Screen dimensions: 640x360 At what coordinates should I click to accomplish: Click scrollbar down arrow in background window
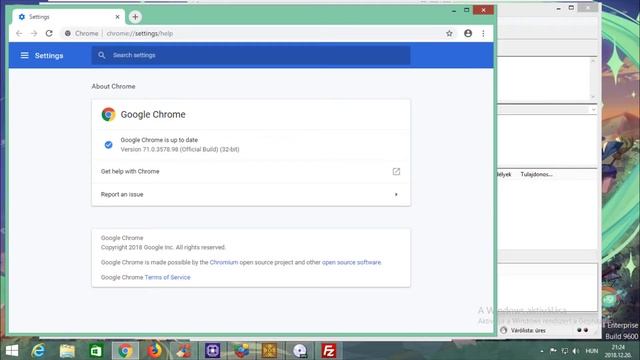click(593, 97)
